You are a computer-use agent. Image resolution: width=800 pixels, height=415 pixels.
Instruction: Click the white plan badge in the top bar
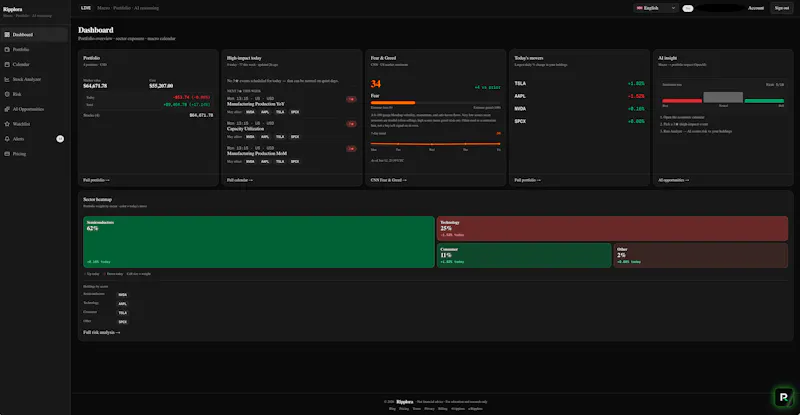pyautogui.click(x=688, y=8)
